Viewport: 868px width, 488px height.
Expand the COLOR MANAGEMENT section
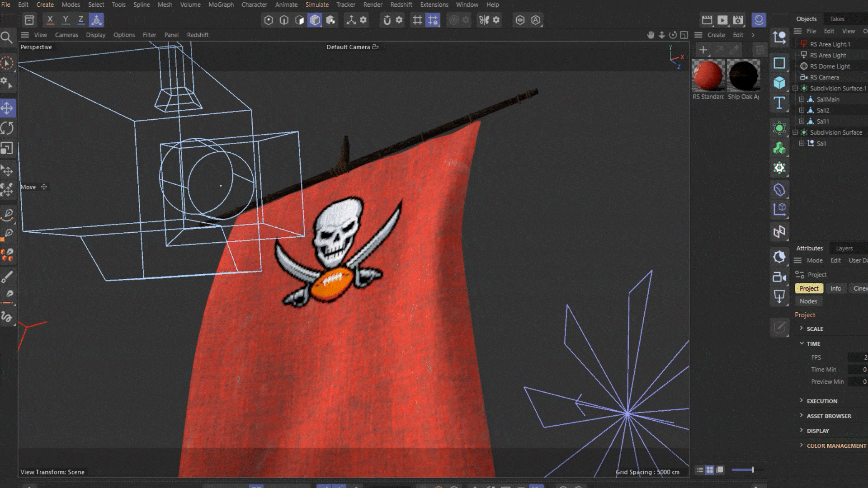point(802,446)
